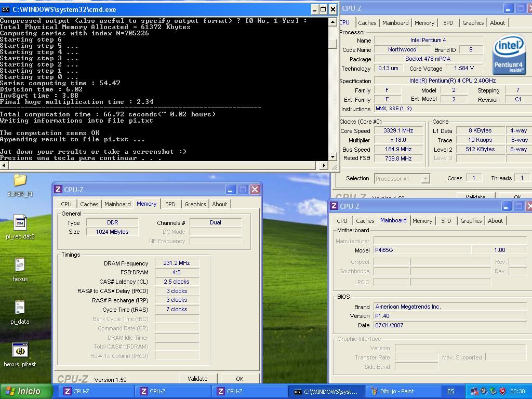
Task: Click the ES language indicator
Action: (450, 391)
